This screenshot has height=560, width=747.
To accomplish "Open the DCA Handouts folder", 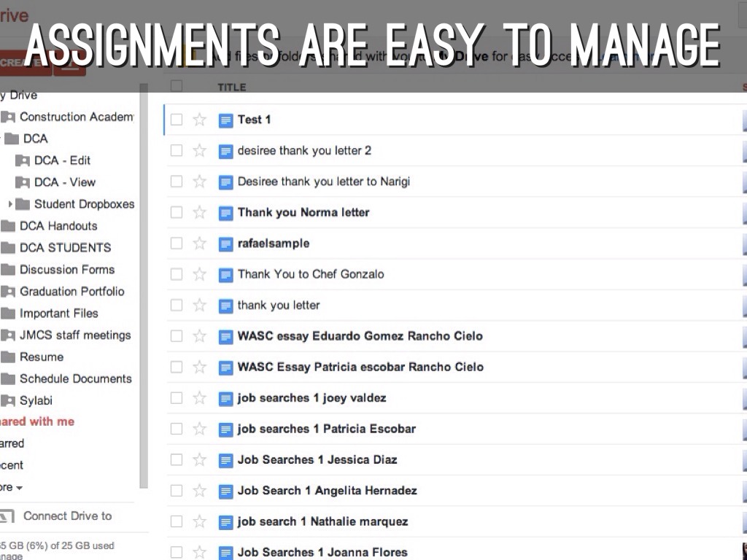I will point(58,226).
